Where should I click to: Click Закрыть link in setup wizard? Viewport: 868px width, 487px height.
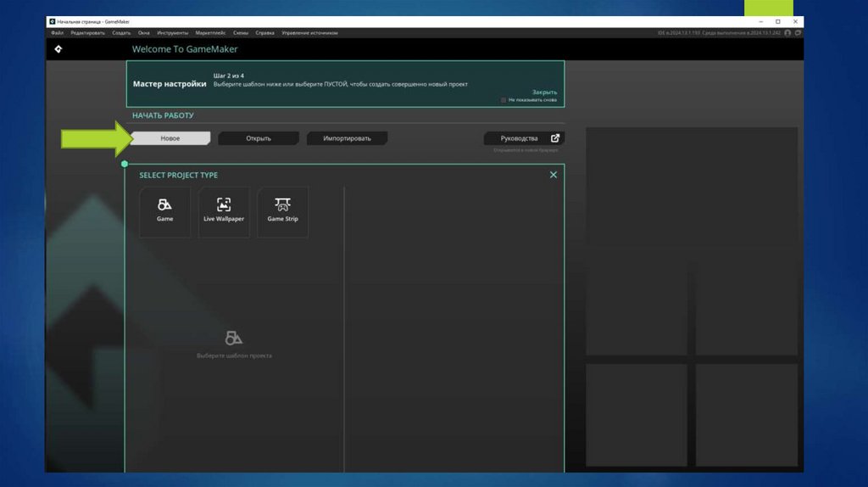pos(545,92)
